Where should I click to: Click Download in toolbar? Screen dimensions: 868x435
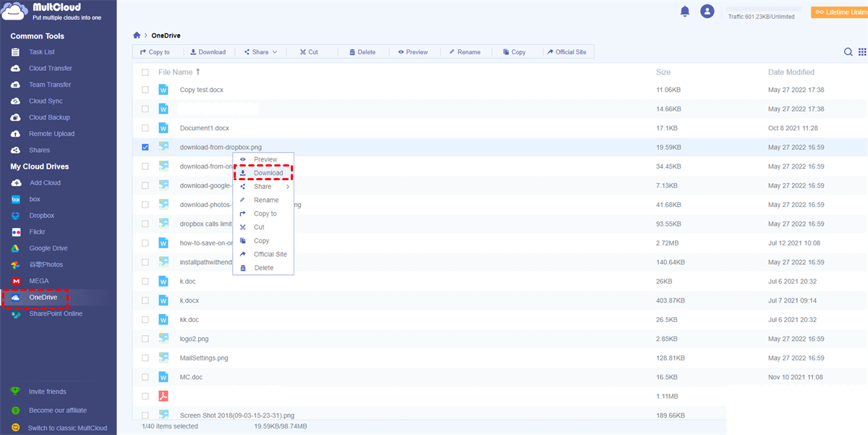[208, 52]
